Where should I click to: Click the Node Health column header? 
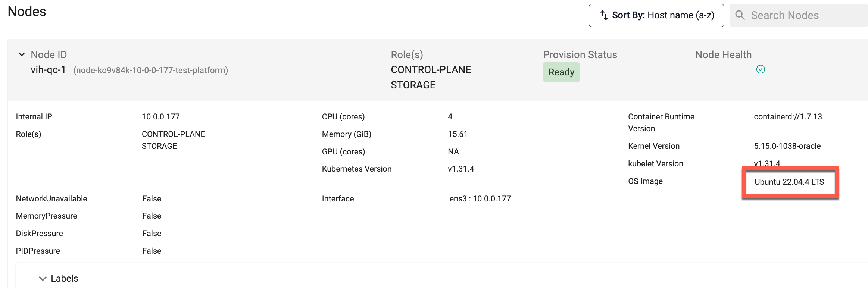click(x=723, y=55)
